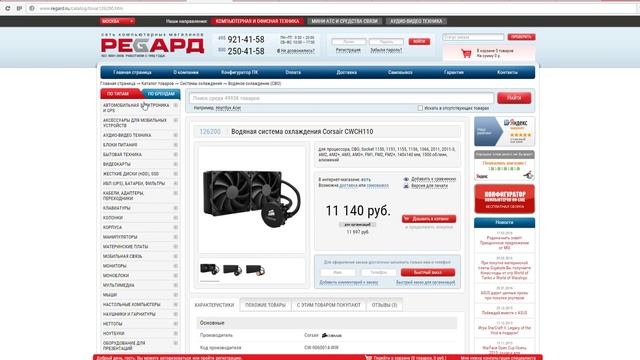Focus the quick order name field

(x=338, y=272)
